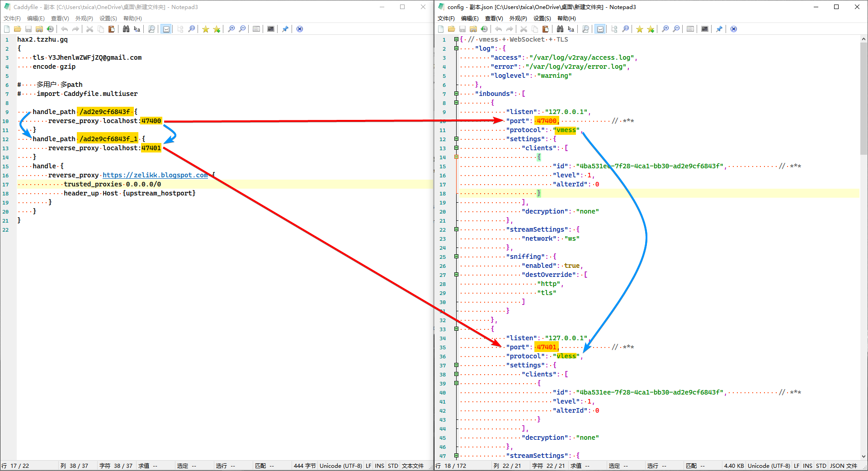Click the config.json vertical scrollbar down arrow
Screen dimensions: 868x471
[x=863, y=457]
